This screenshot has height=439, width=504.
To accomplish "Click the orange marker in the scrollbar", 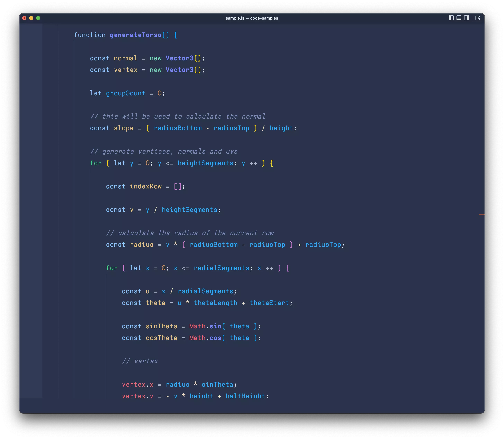I will point(481,215).
